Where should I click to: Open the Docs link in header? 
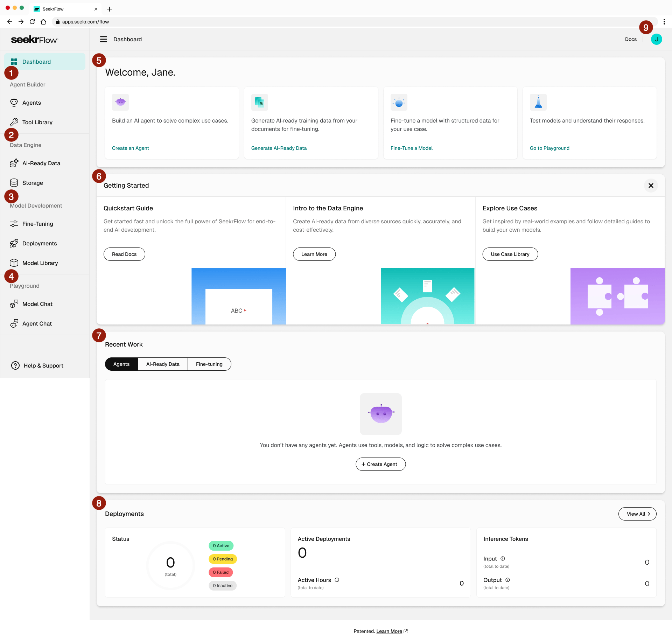631,39
